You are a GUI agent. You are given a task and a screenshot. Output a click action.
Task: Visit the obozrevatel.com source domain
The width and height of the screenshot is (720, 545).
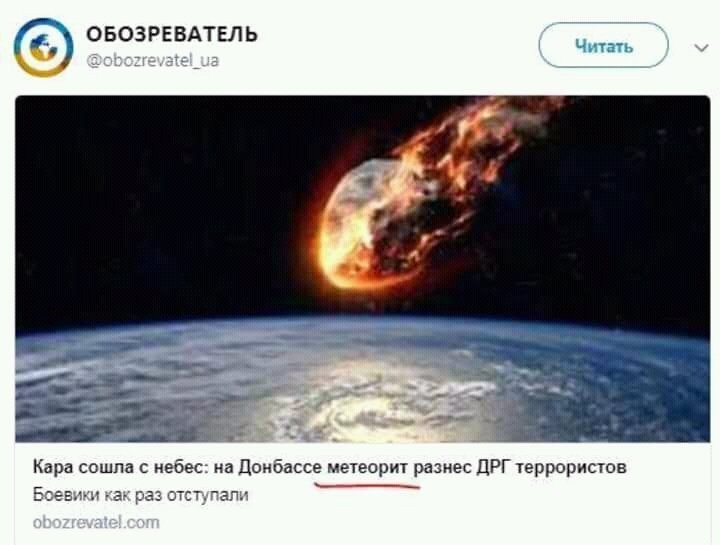pyautogui.click(x=96, y=523)
